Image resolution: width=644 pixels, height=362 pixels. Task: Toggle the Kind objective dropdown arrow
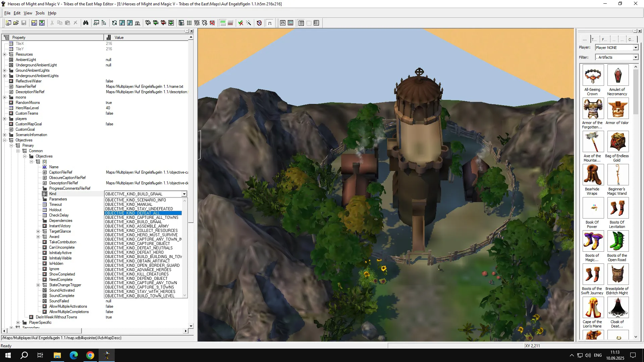pos(184,194)
